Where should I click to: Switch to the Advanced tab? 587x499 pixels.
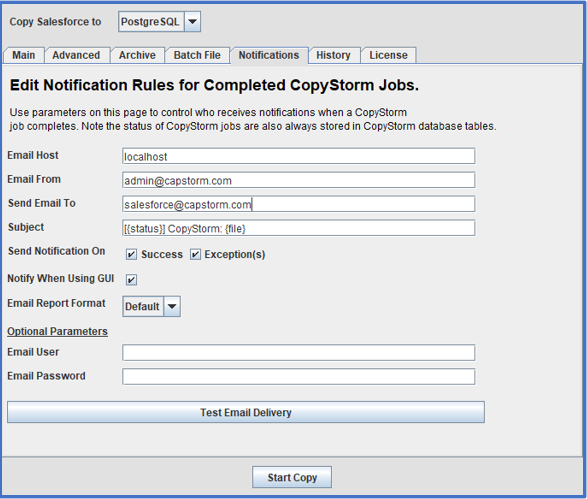(76, 55)
